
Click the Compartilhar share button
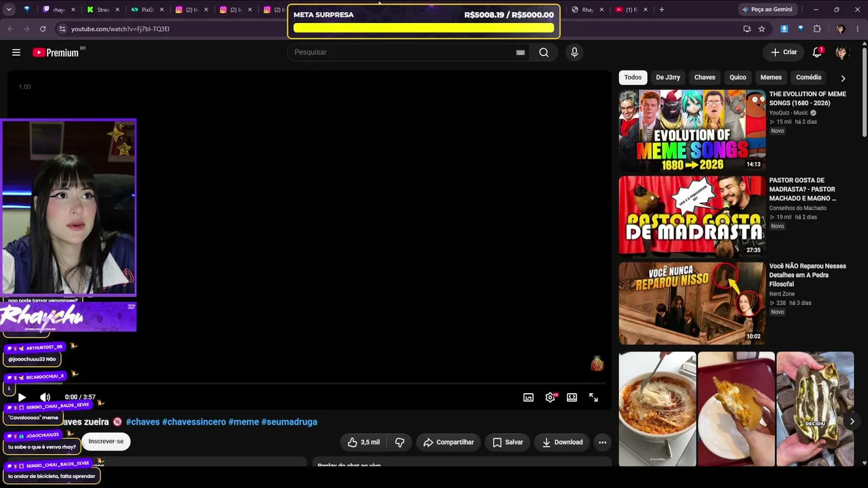448,443
